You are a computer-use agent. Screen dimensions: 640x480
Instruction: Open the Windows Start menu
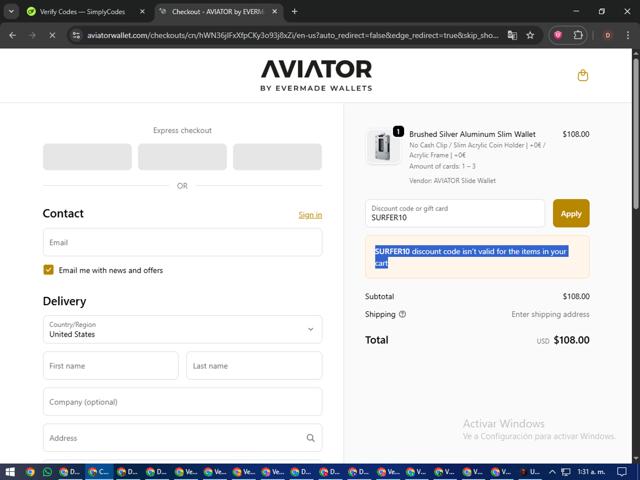point(10,472)
